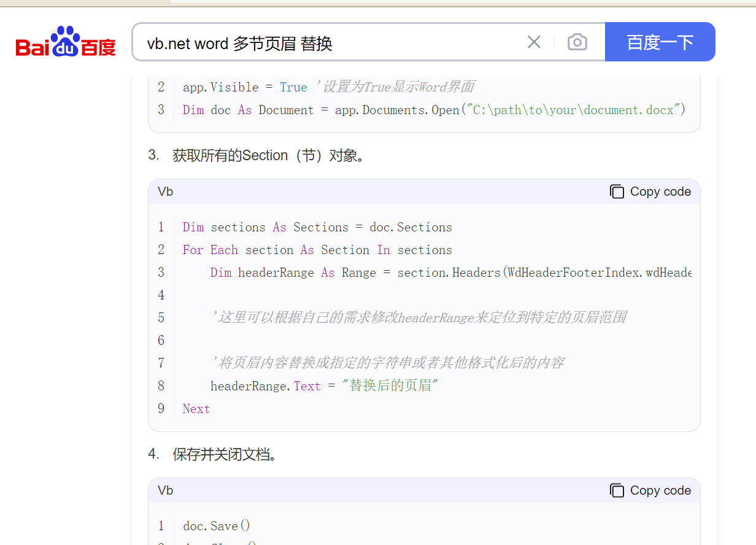Copy code of the Sections loop block

(650, 191)
